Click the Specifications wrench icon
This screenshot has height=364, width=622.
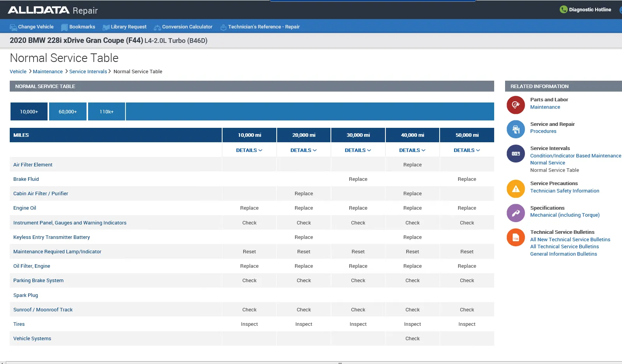[x=516, y=213]
